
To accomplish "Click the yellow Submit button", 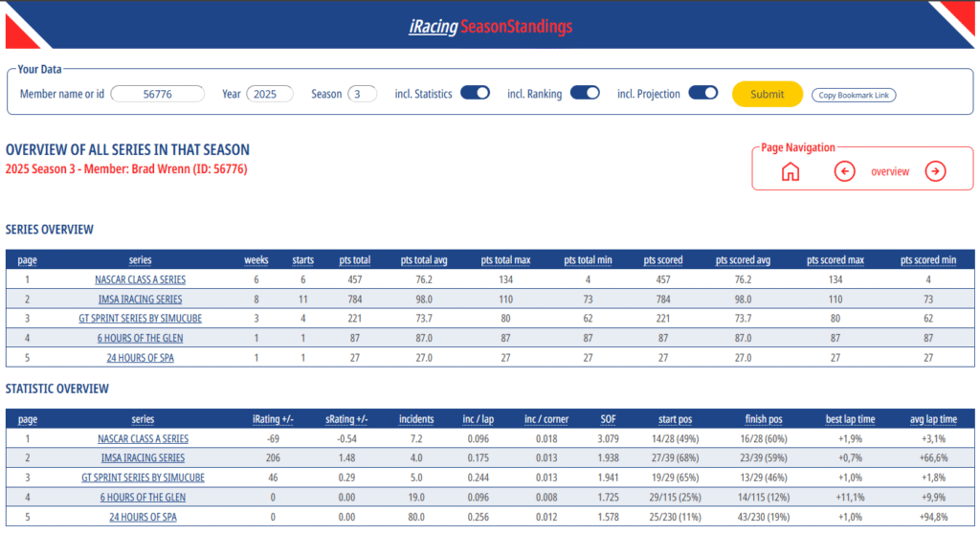I will coord(767,95).
